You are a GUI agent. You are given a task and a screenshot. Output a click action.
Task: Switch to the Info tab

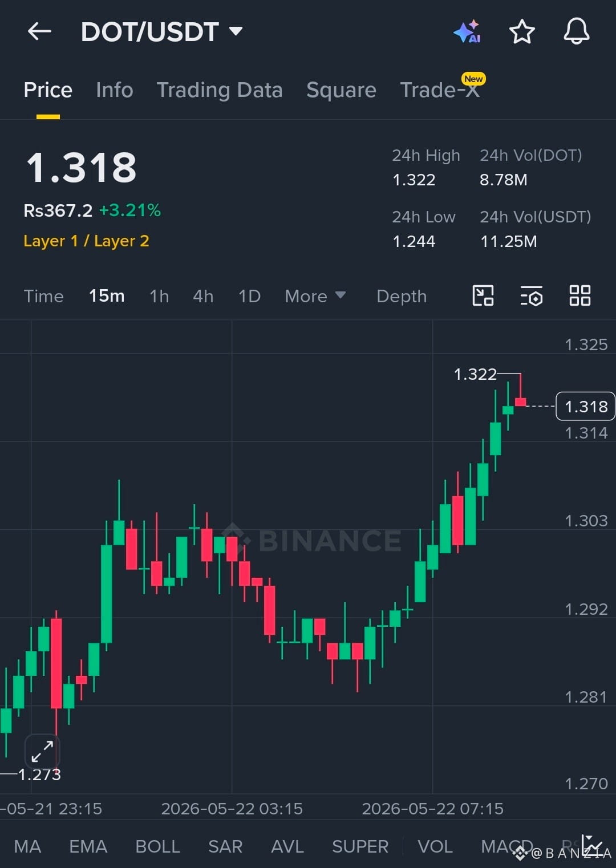point(114,90)
